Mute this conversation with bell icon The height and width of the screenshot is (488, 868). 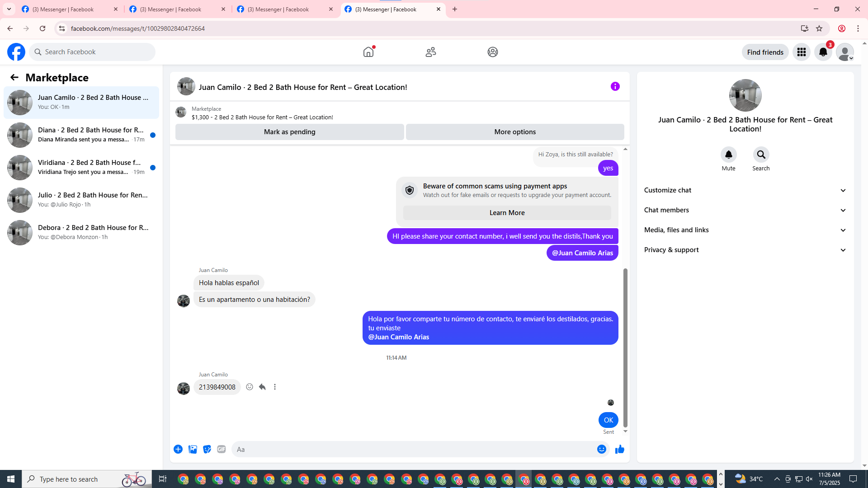(728, 155)
